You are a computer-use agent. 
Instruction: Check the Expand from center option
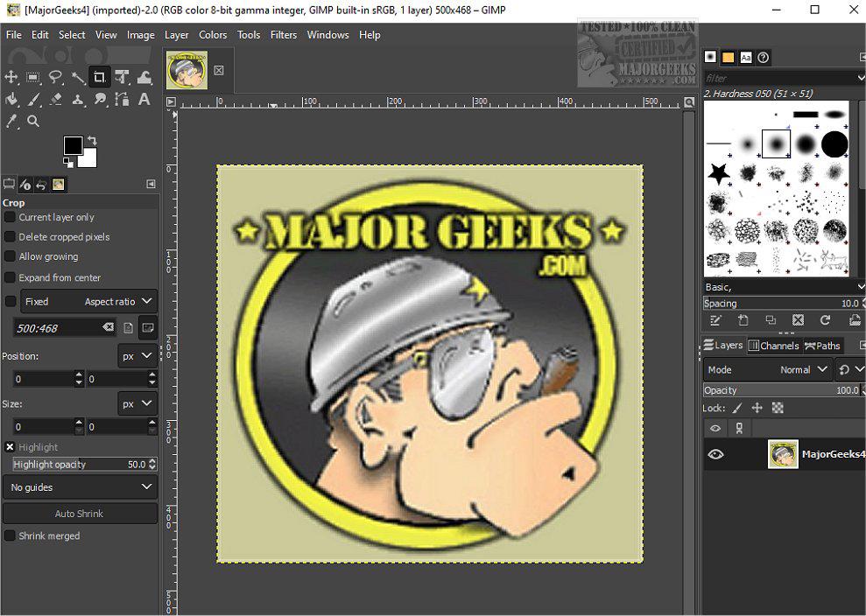click(x=8, y=277)
